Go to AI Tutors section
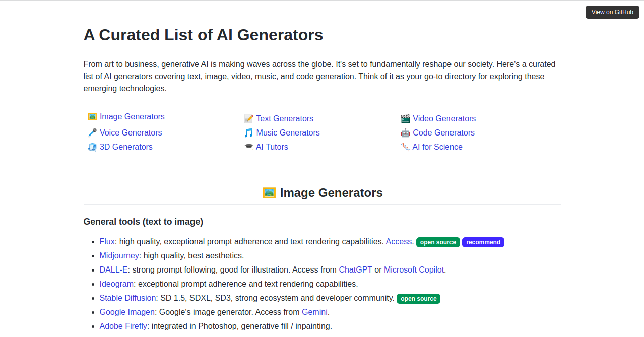 (272, 147)
